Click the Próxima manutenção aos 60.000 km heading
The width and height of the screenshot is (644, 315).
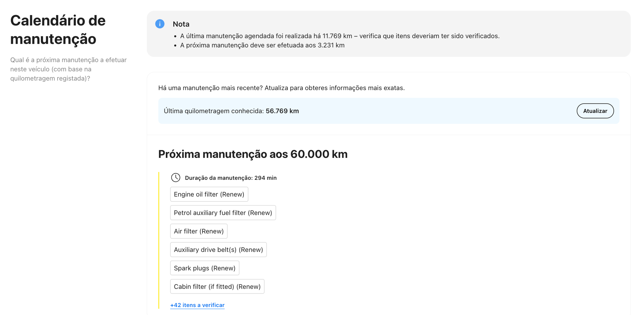pyautogui.click(x=253, y=154)
